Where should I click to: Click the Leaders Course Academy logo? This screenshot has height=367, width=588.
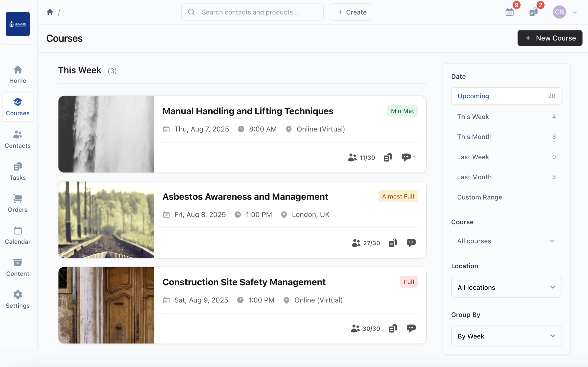coord(18,24)
